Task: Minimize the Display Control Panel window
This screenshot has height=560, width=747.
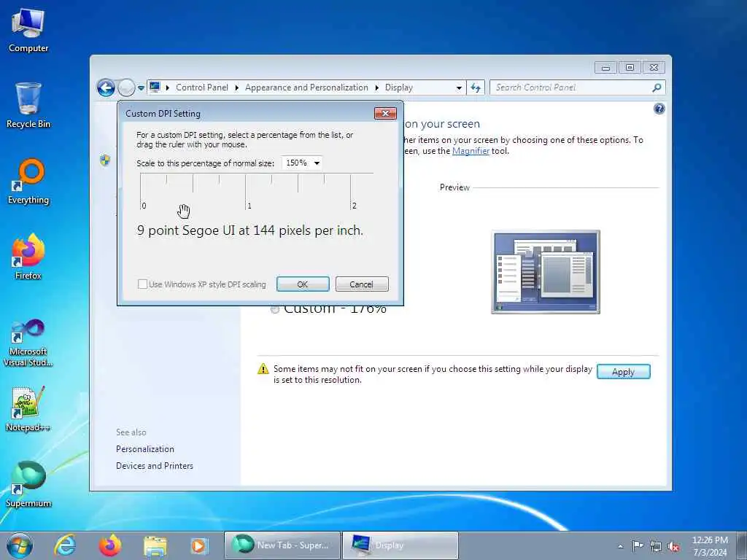Action: [605, 68]
